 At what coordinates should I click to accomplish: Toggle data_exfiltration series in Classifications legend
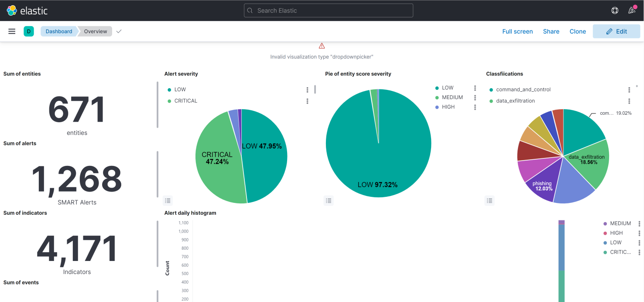click(515, 101)
